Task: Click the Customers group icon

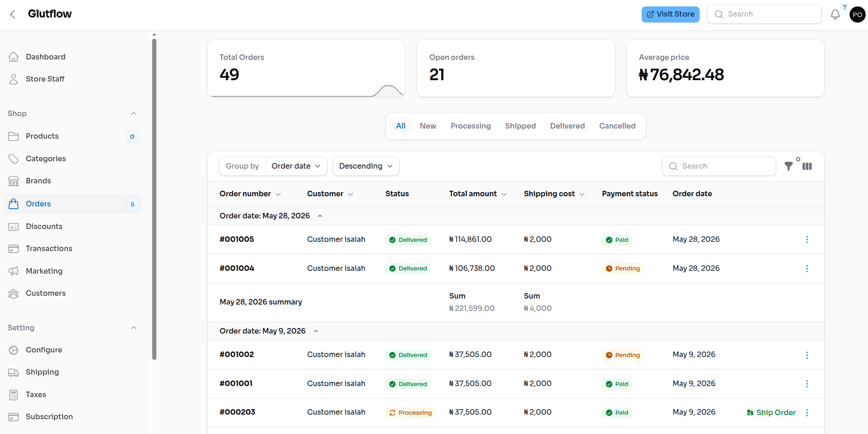Action: tap(14, 293)
